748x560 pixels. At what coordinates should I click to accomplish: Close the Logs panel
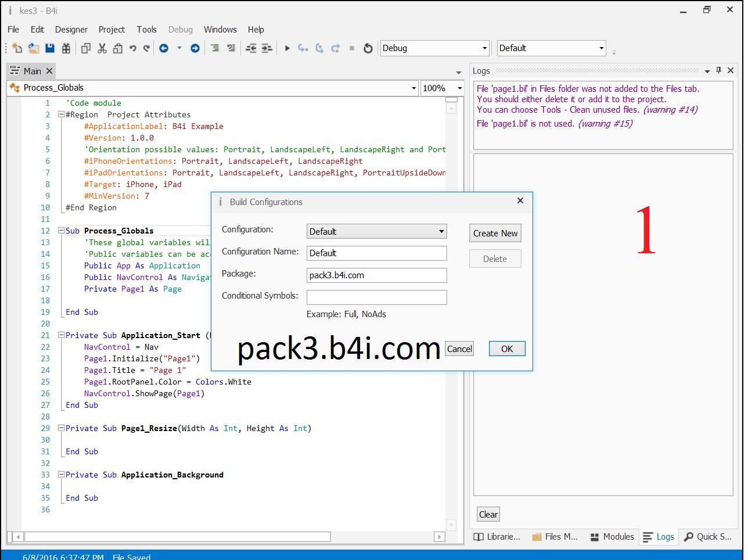pyautogui.click(x=730, y=70)
